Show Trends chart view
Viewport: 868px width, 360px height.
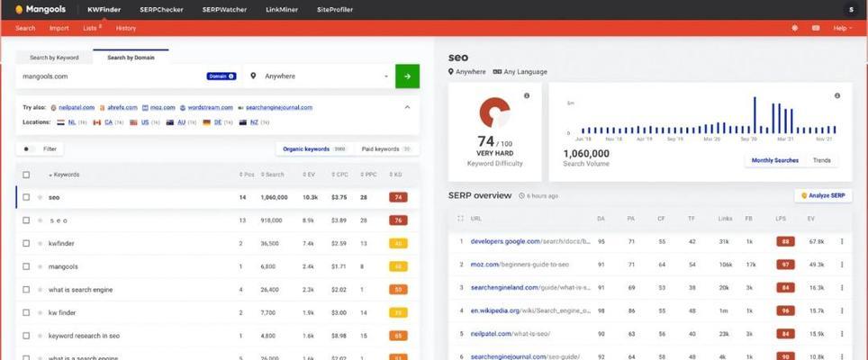tap(821, 160)
